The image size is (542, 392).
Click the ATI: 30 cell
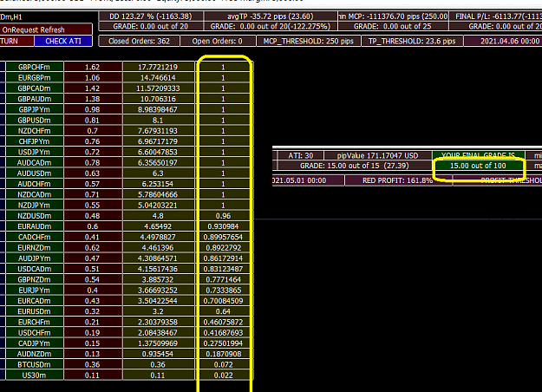[x=301, y=155]
